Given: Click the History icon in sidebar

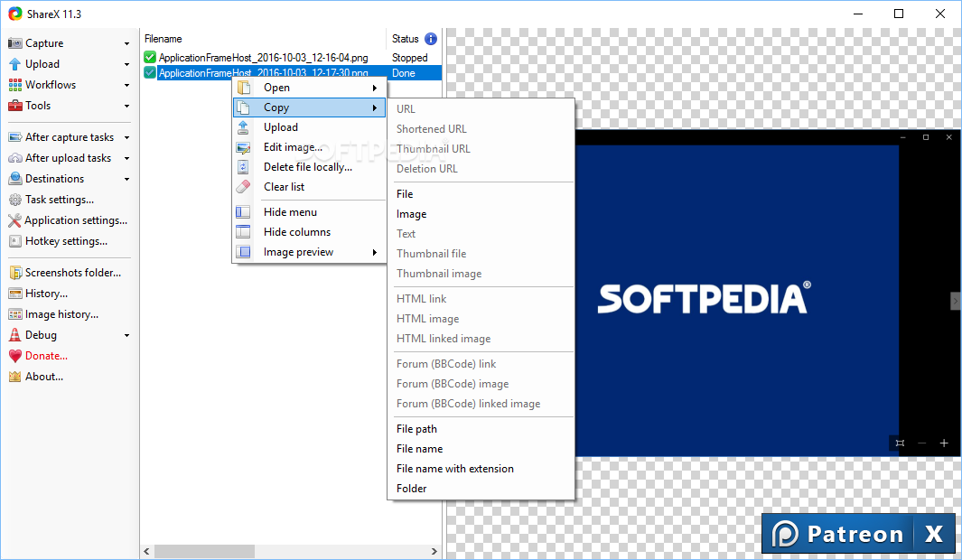Looking at the screenshot, I should pyautogui.click(x=14, y=294).
